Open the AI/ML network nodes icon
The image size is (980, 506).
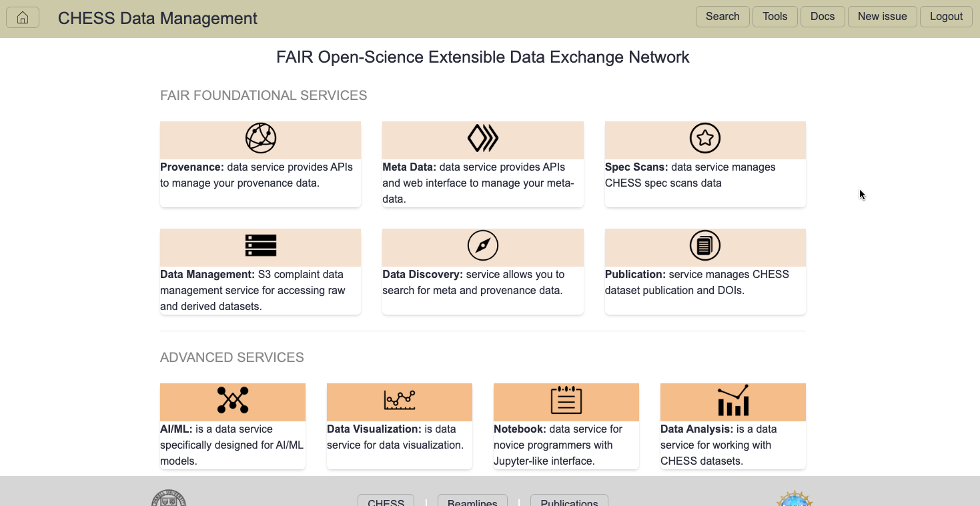pyautogui.click(x=233, y=400)
